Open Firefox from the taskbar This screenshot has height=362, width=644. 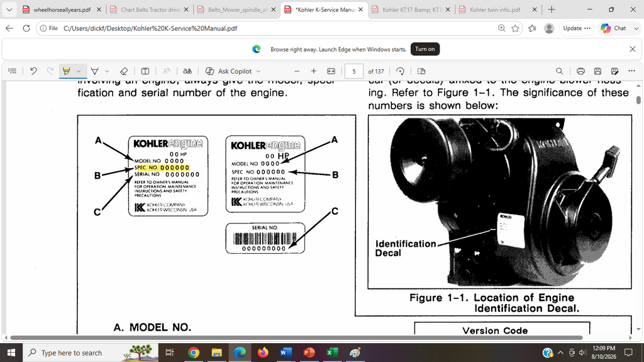click(263, 353)
